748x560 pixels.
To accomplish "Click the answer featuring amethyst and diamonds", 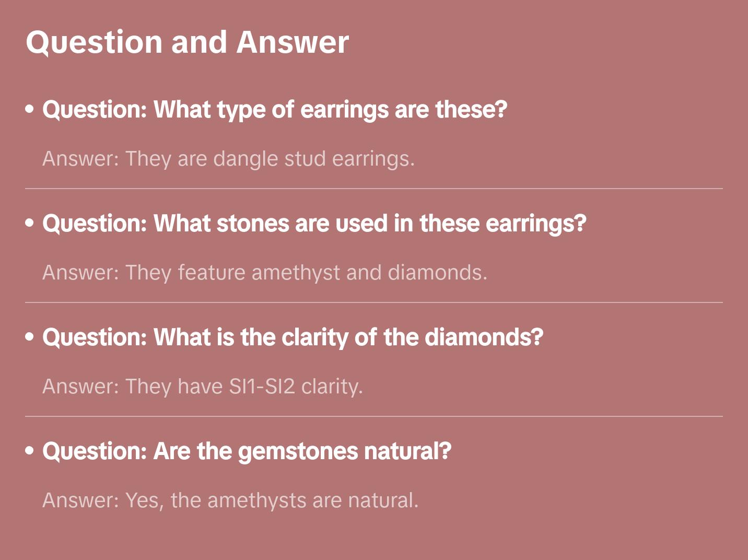I will pyautogui.click(x=264, y=273).
